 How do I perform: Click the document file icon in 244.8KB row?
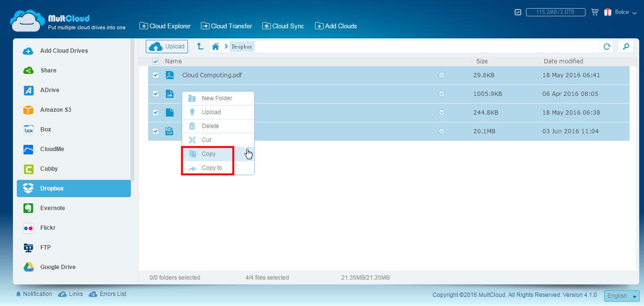170,113
